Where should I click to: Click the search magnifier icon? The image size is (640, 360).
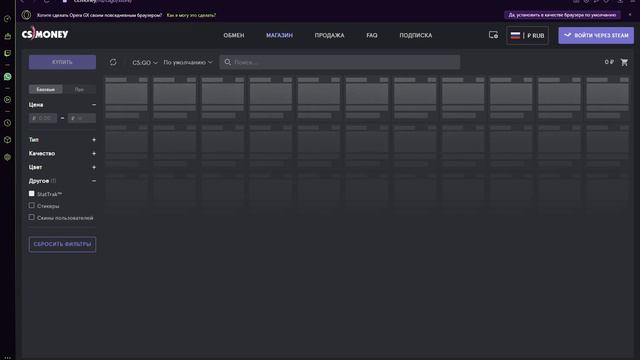click(228, 62)
